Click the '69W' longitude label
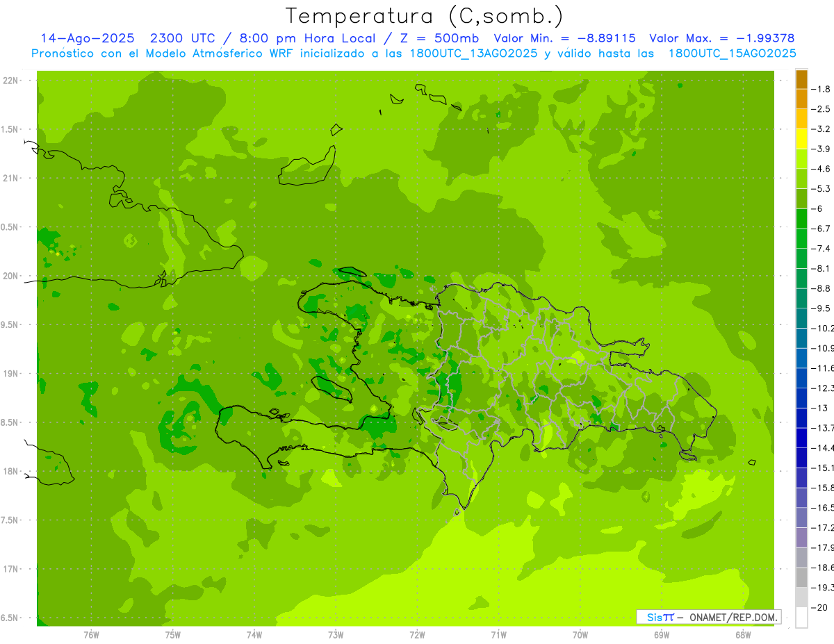The width and height of the screenshot is (834, 644). (662, 634)
